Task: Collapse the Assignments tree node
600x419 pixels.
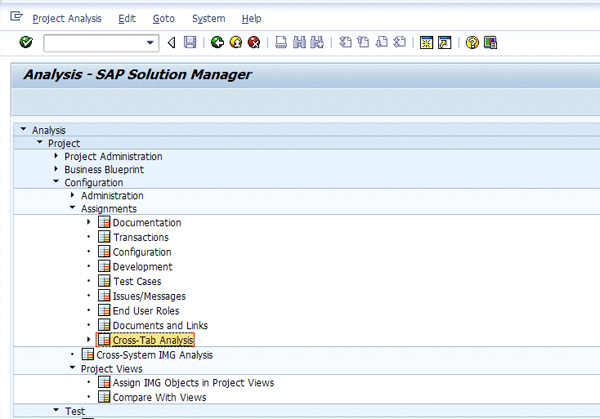Action: (72, 209)
